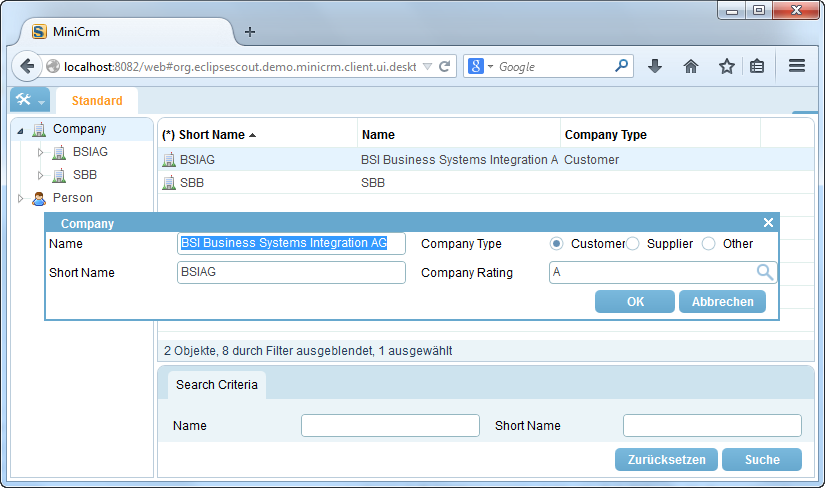
Task: Select the Supplier radio button
Action: pyautogui.click(x=633, y=243)
